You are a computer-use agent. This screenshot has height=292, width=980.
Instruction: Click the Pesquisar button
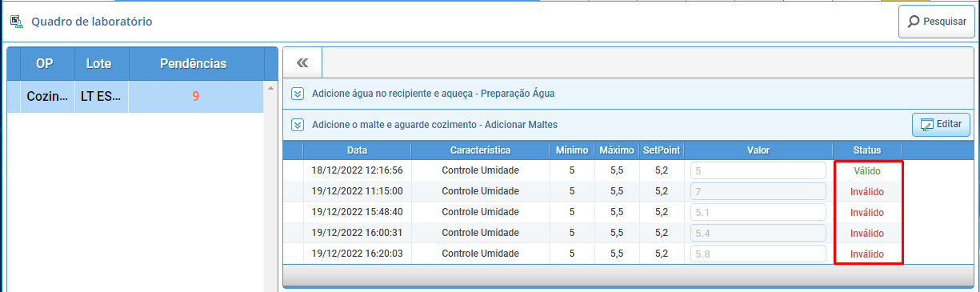coord(937,22)
